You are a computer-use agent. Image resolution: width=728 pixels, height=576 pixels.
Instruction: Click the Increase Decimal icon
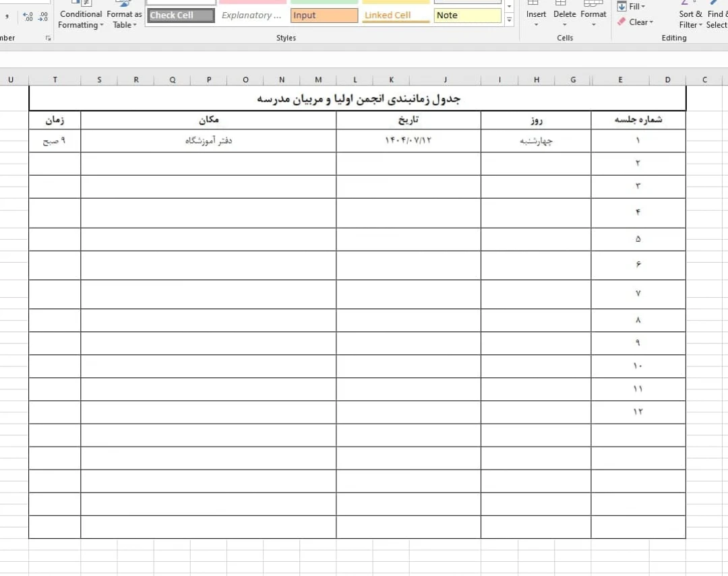click(28, 16)
